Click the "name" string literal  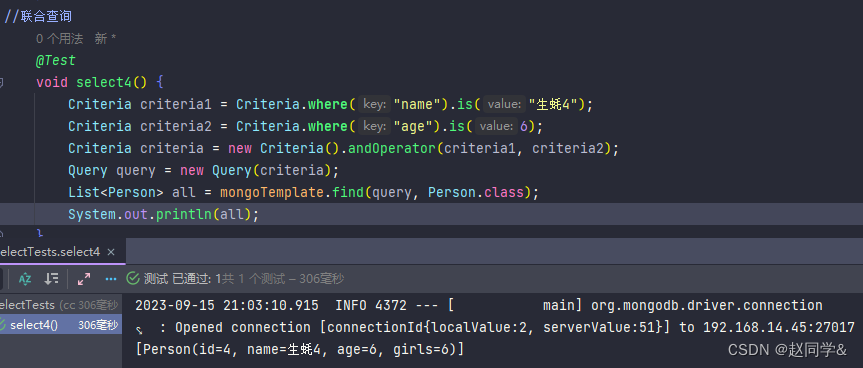point(417,104)
